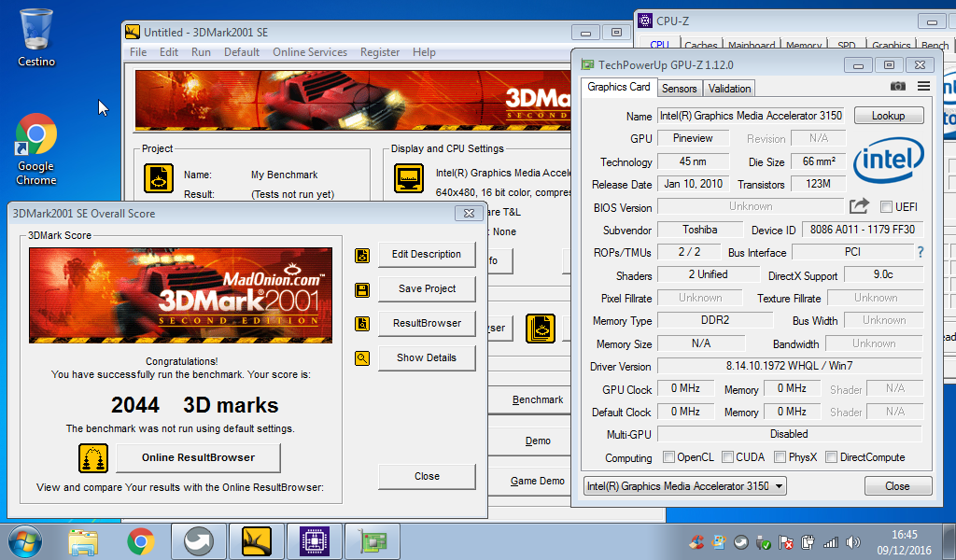Select the Memory tab in CPU-Z
The height and width of the screenshot is (560, 956).
[x=804, y=45]
